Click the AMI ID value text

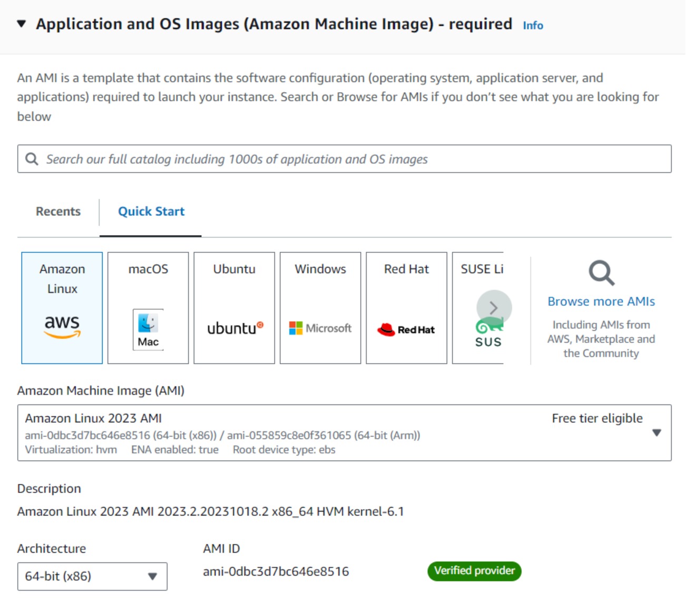coord(276,572)
